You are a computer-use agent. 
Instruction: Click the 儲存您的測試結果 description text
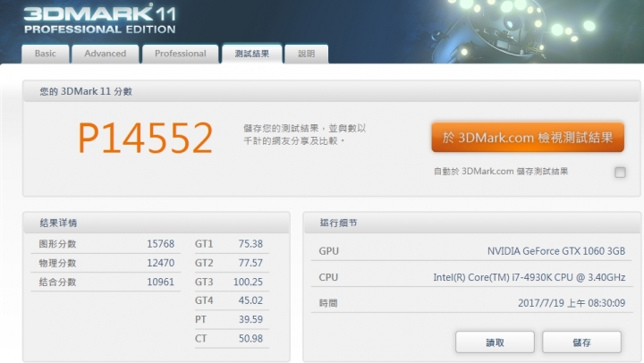click(x=305, y=135)
